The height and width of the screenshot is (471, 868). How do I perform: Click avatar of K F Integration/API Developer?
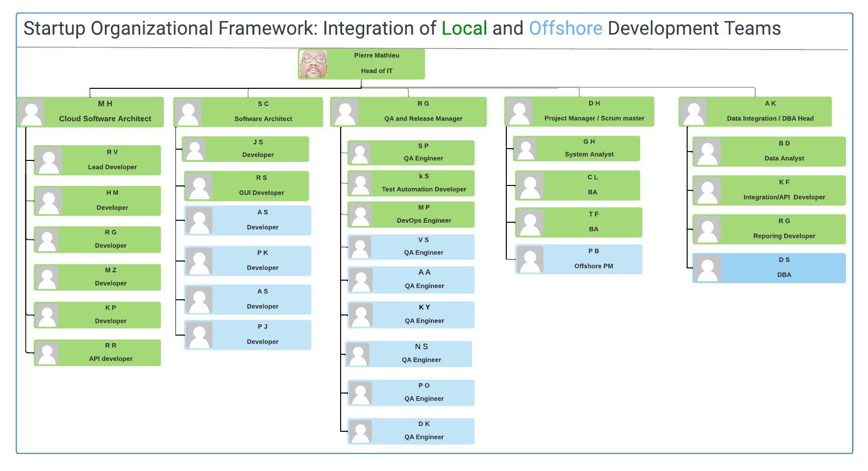707,190
